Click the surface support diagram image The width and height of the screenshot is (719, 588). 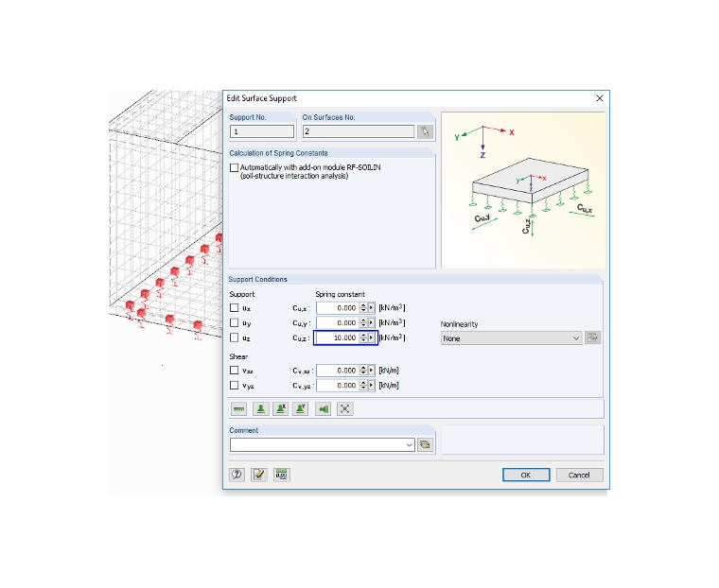click(523, 190)
